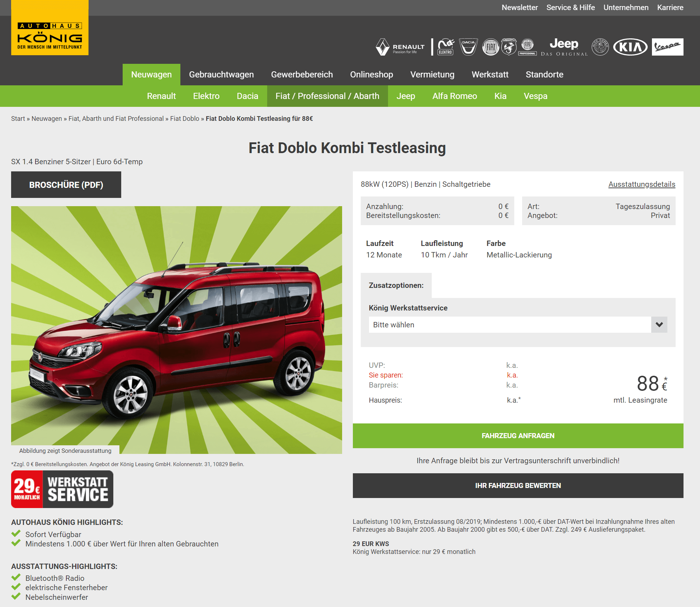
Task: Click the Autohaus König logo
Action: (x=50, y=28)
